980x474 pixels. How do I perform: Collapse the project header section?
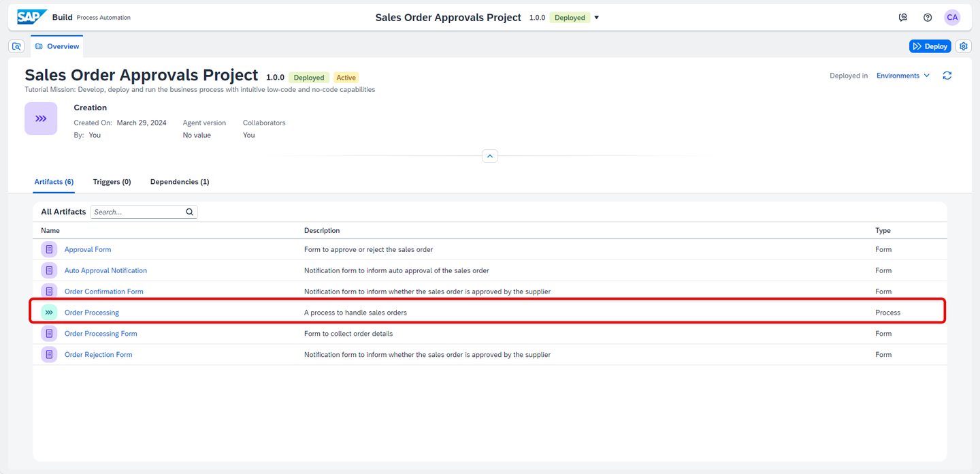[490, 156]
